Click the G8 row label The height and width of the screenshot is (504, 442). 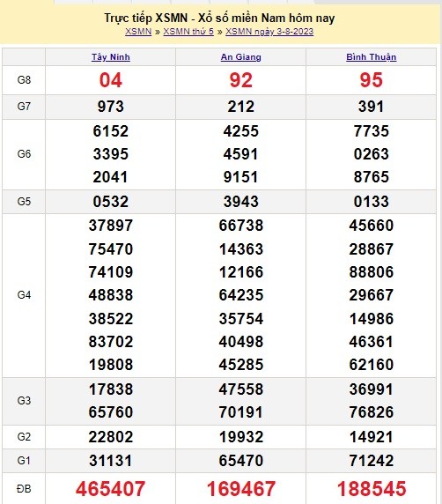[24, 79]
